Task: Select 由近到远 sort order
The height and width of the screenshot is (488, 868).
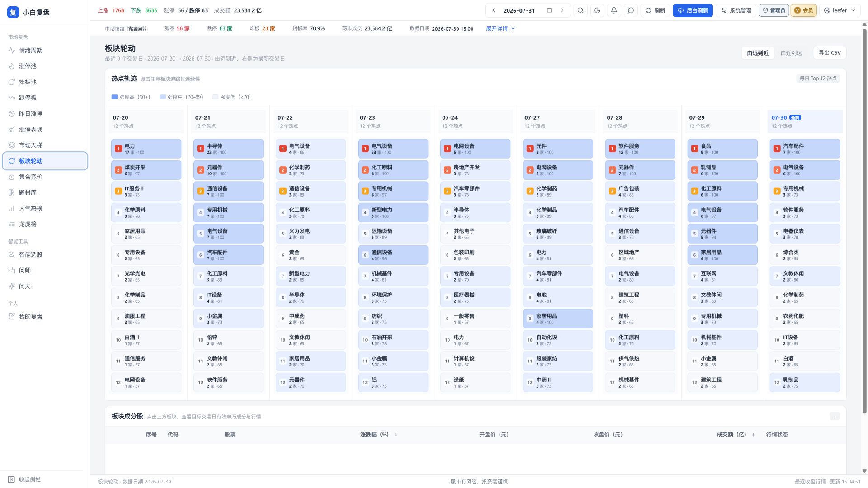Action: (791, 53)
